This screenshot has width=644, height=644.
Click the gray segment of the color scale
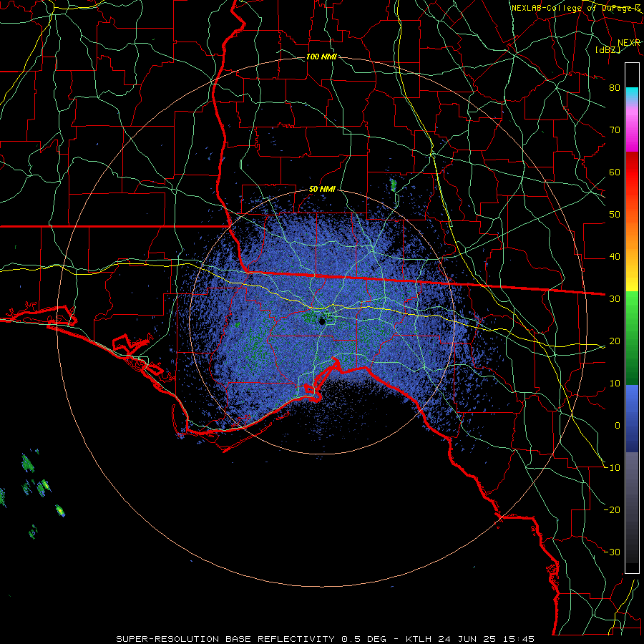(632, 484)
